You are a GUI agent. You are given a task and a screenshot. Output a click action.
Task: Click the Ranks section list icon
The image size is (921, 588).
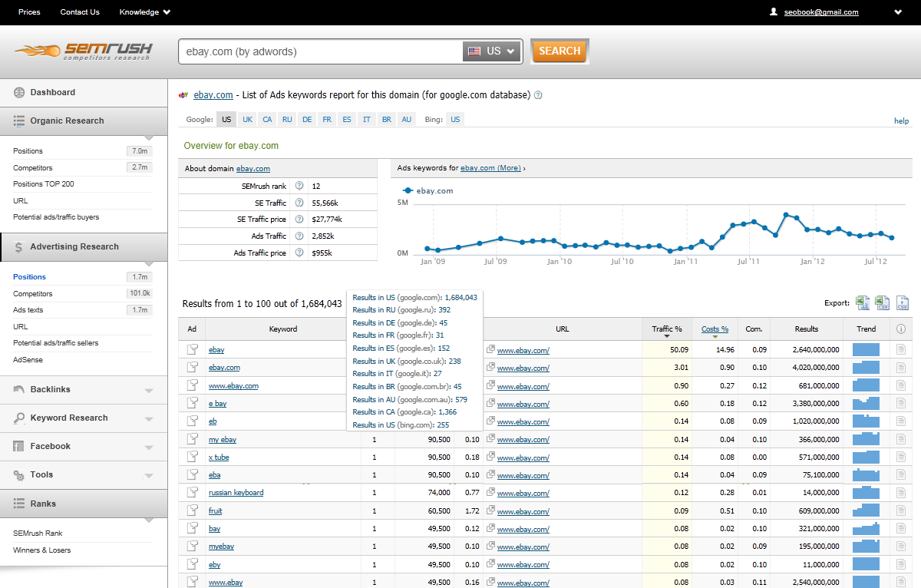(19, 504)
